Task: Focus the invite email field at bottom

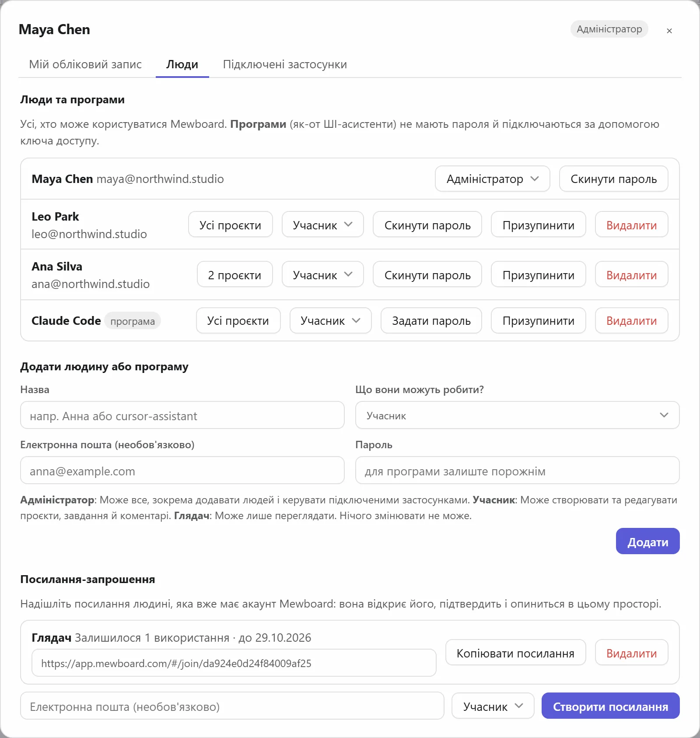Action: tap(232, 706)
